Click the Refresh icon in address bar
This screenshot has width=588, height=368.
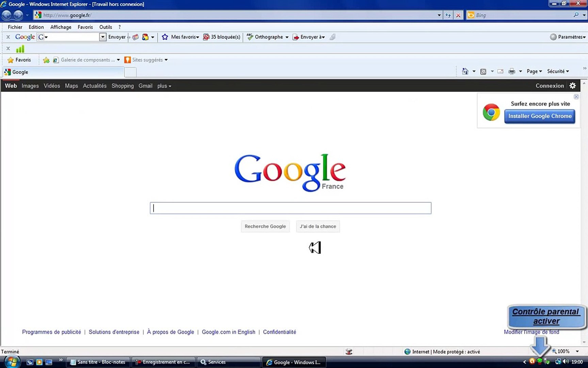pyautogui.click(x=448, y=15)
